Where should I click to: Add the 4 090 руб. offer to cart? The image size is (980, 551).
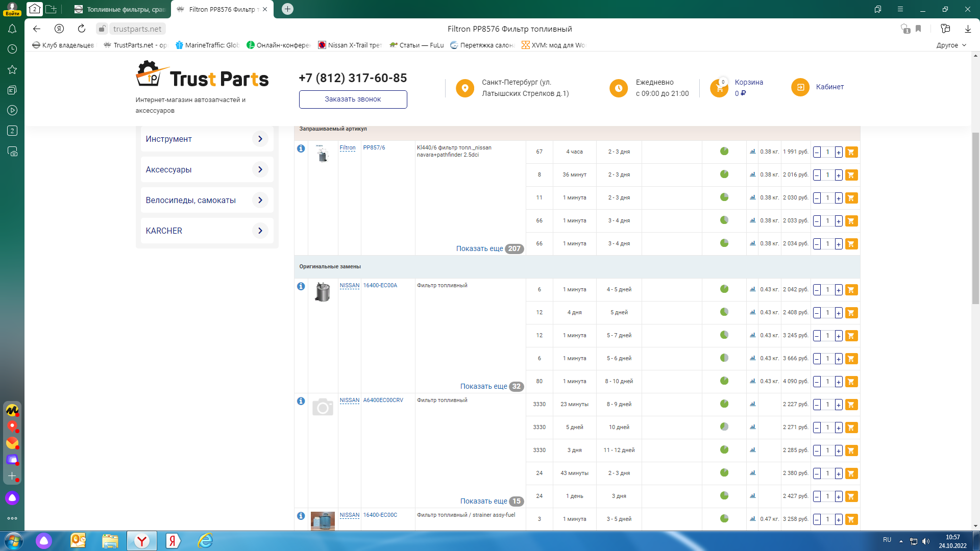[851, 382]
